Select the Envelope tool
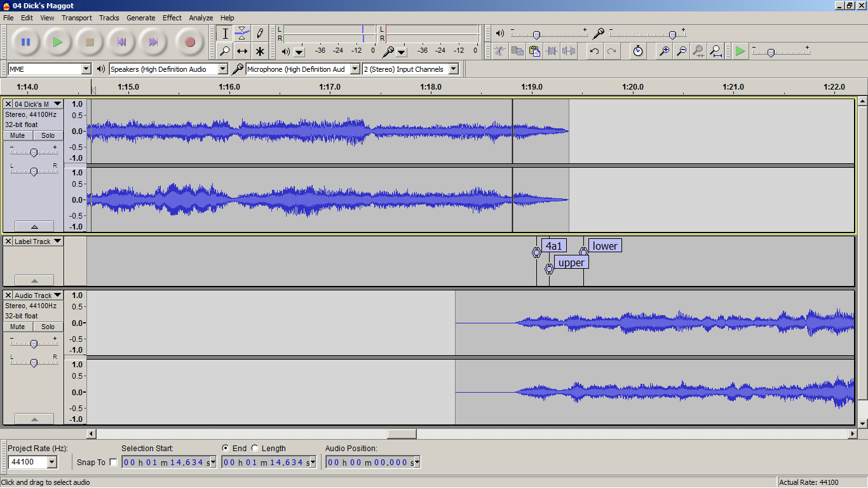868x488 pixels. [242, 33]
